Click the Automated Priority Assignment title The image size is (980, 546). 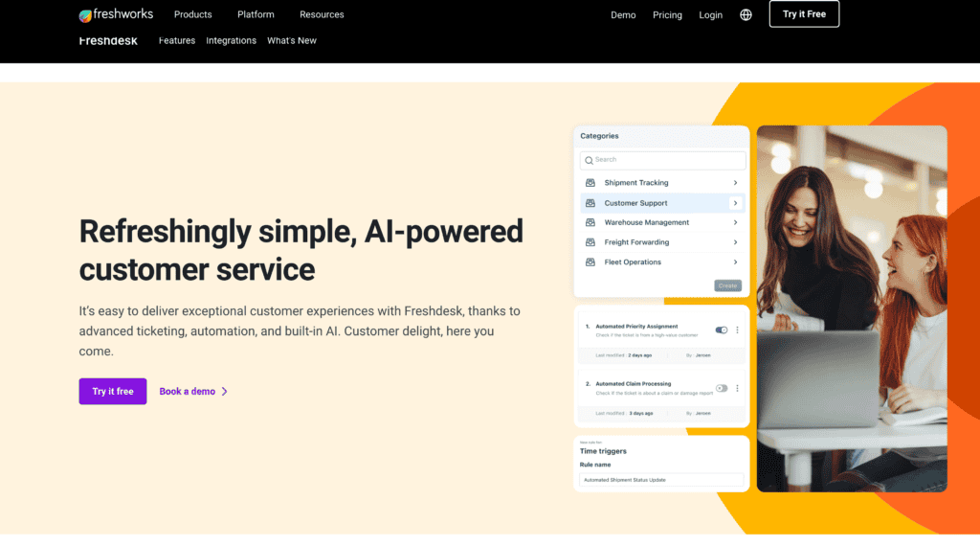click(x=636, y=327)
